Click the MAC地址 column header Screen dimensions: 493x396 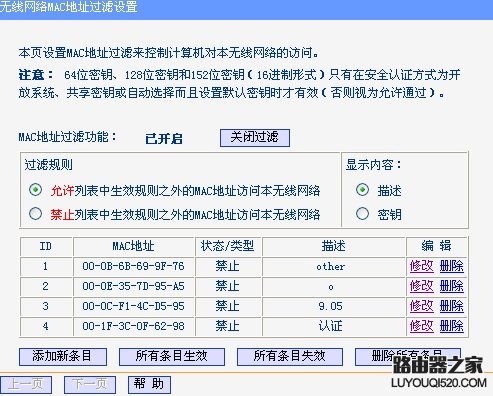133,246
